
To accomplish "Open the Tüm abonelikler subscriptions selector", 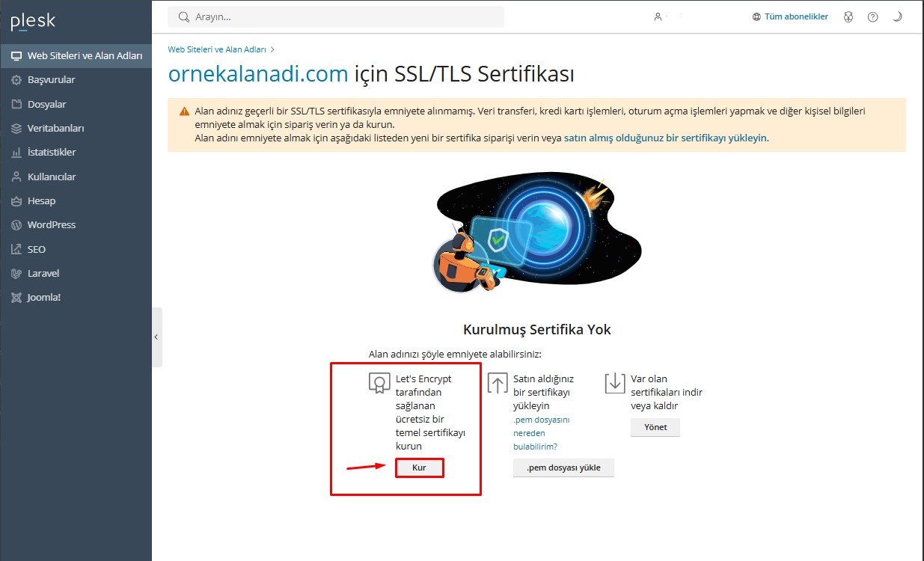I will point(790,17).
